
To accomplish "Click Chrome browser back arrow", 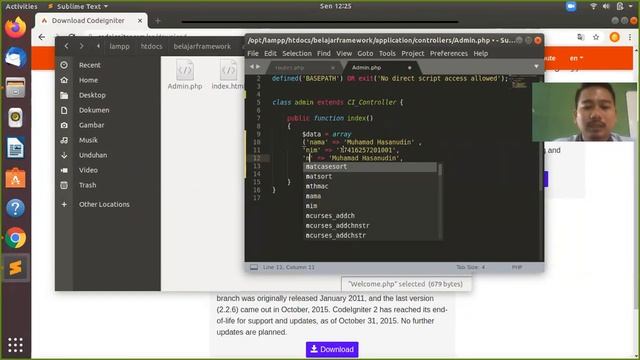I will click(x=42, y=37).
